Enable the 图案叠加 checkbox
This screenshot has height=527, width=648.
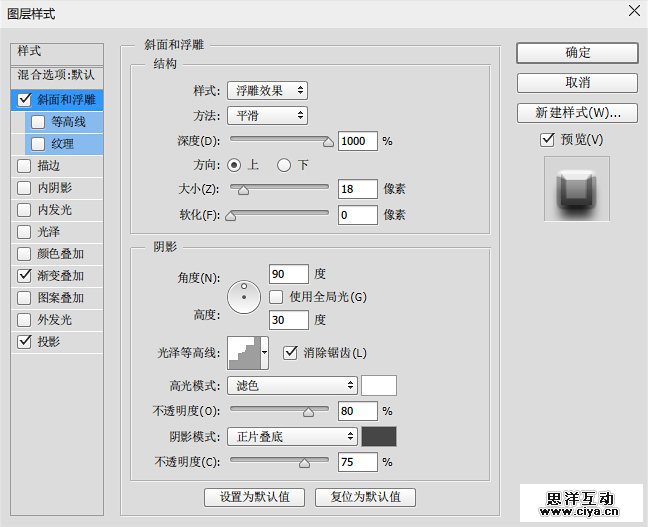tap(24, 298)
